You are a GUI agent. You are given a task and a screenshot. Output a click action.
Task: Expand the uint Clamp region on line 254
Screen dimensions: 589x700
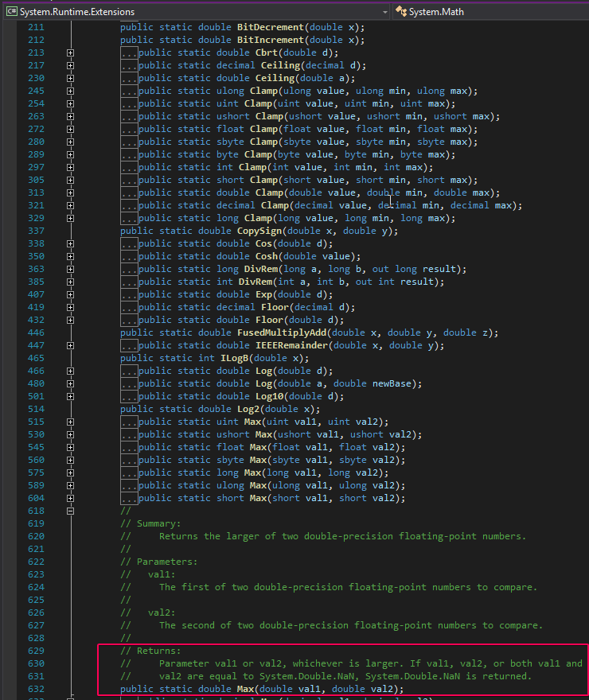[x=70, y=103]
